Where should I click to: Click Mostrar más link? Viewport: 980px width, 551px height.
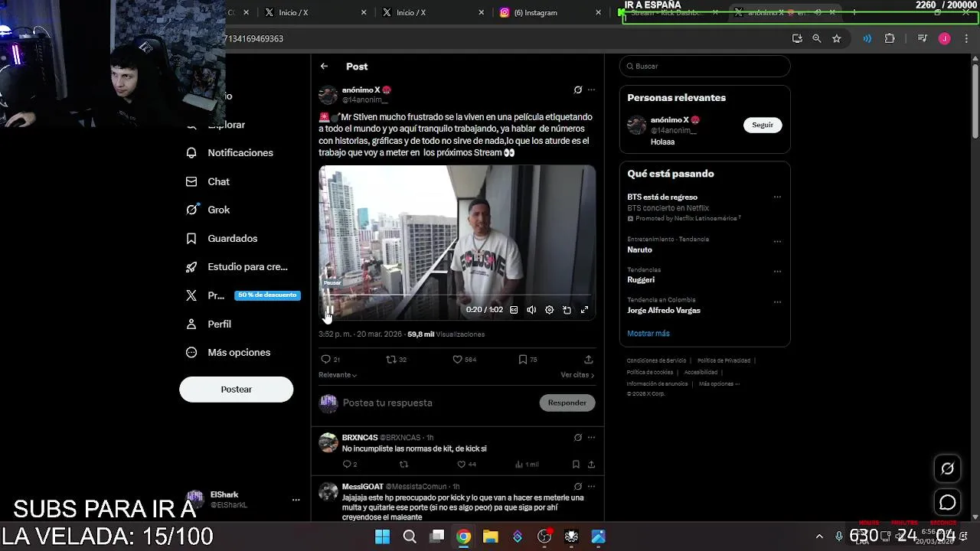648,334
